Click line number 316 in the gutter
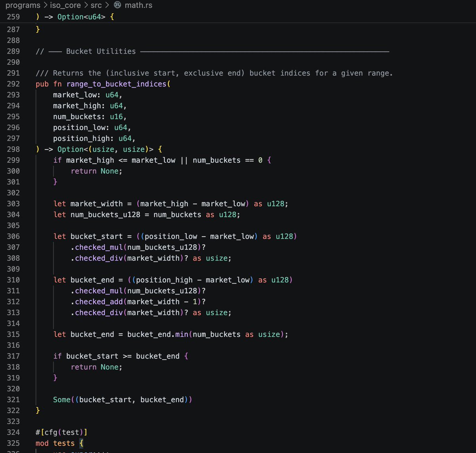This screenshot has width=476, height=453. [x=13, y=345]
